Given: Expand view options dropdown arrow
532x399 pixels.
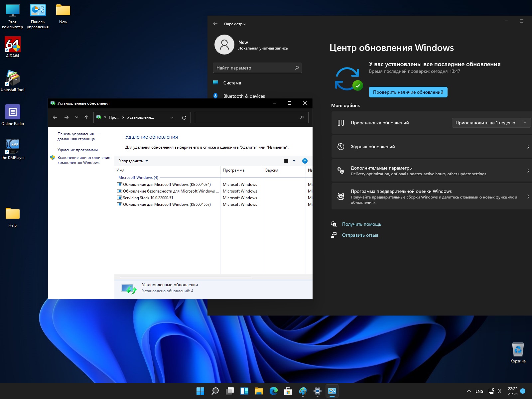Looking at the screenshot, I should click(x=294, y=161).
